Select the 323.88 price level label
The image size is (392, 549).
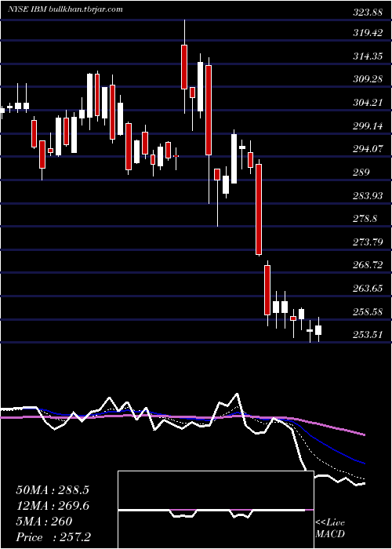368,13
